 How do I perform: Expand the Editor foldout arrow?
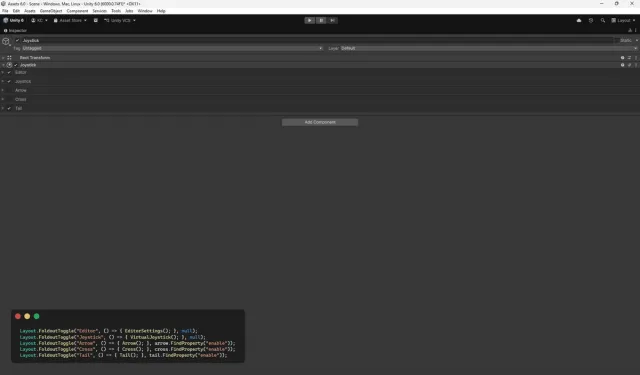pyautogui.click(x=3, y=73)
